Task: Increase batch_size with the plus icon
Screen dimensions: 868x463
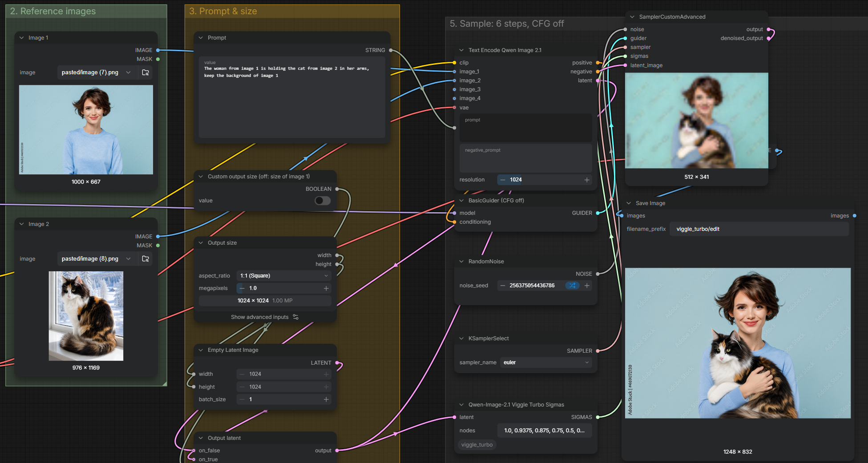Action: 326,399
